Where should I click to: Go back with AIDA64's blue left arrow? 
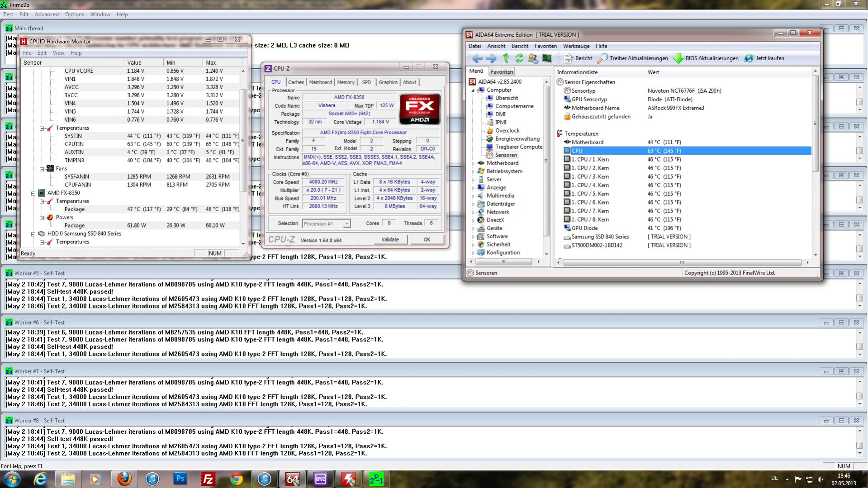point(477,58)
